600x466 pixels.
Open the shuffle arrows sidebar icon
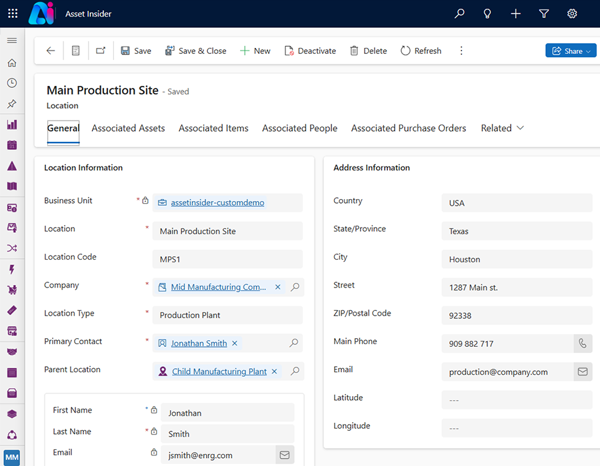[12, 248]
